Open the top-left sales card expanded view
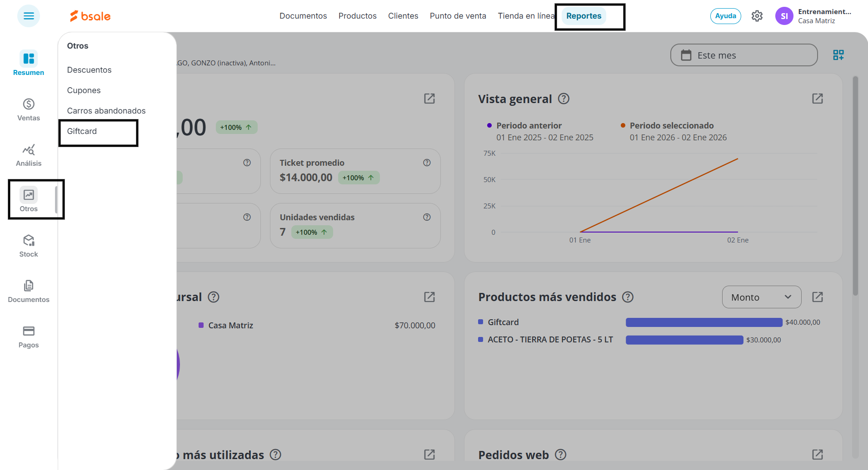The width and height of the screenshot is (868, 470). coord(429,99)
